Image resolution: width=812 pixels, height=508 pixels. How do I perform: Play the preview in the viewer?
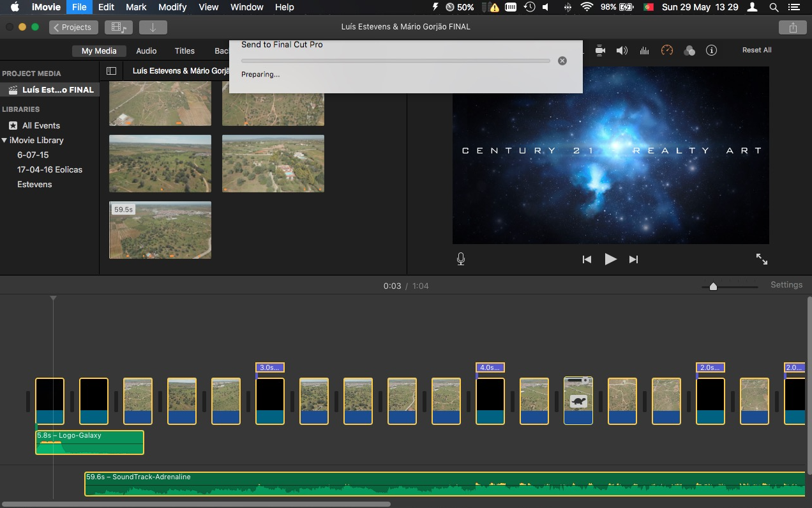(x=610, y=259)
